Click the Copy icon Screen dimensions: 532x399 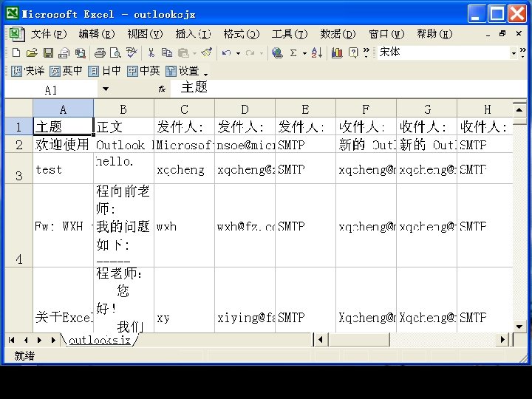click(166, 52)
